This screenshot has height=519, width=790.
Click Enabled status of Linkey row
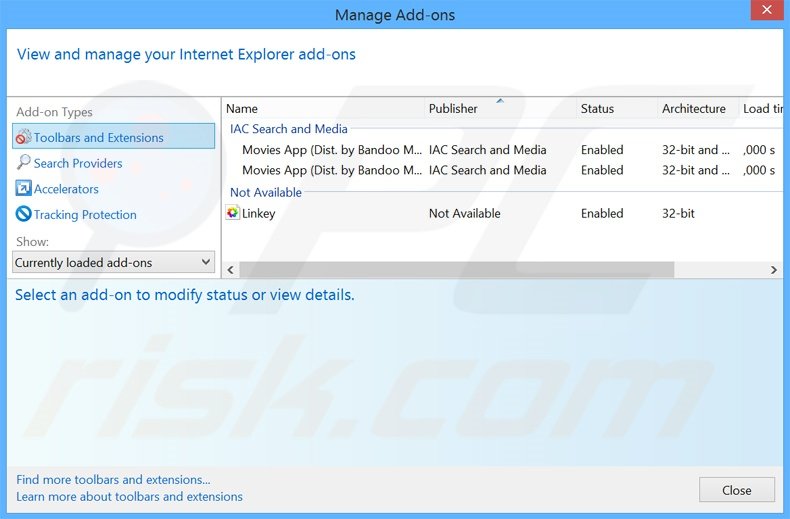click(602, 213)
